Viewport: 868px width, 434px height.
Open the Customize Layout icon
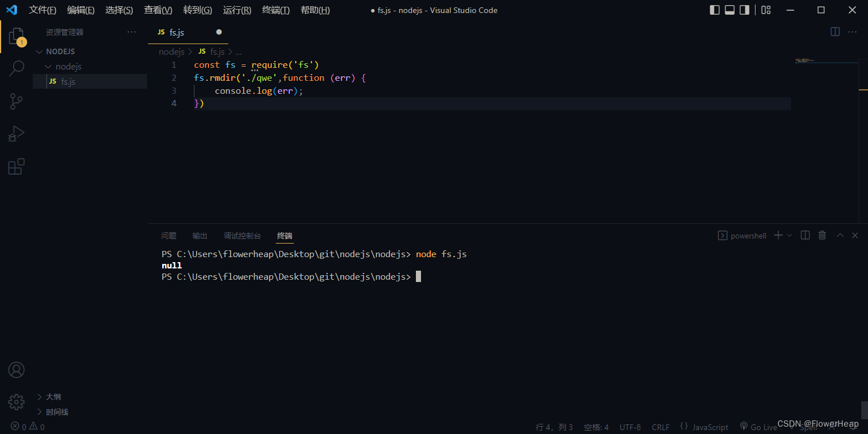point(766,10)
